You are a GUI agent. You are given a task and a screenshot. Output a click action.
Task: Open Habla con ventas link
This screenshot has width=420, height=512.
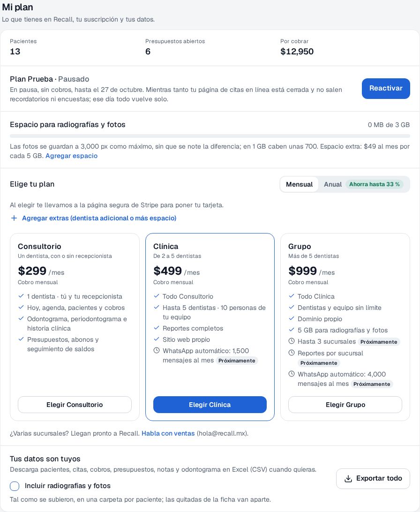(x=168, y=433)
